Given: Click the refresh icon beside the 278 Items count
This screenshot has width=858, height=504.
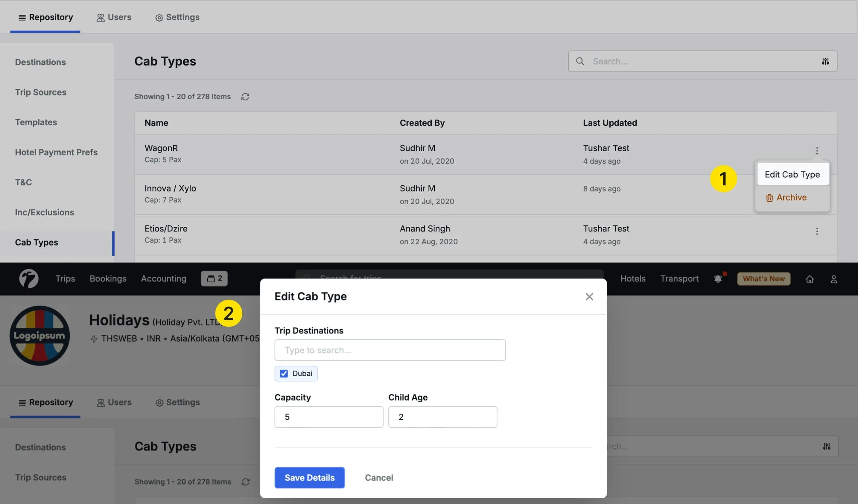Looking at the screenshot, I should click(x=245, y=97).
